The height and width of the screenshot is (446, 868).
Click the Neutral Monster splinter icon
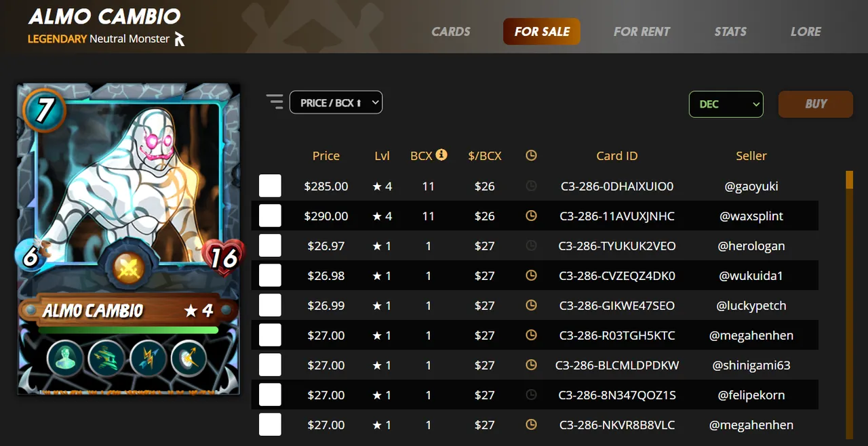tap(179, 39)
